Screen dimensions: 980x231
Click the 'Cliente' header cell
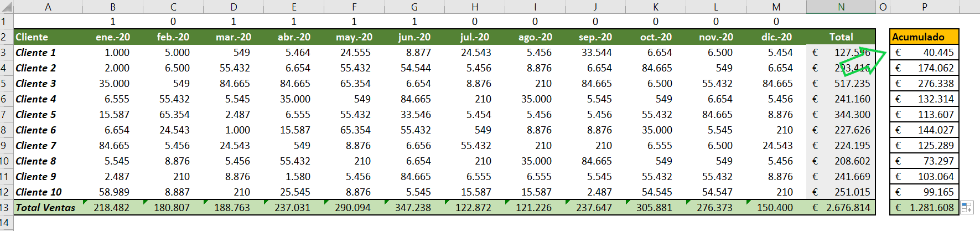pos(48,37)
